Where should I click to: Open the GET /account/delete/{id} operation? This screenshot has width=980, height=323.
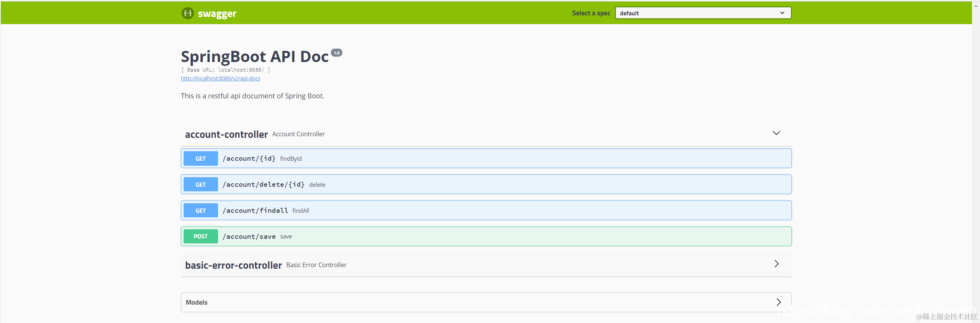486,184
